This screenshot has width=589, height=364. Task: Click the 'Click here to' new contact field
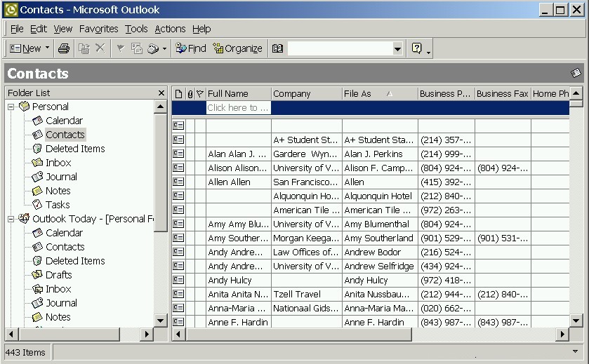[x=239, y=108]
